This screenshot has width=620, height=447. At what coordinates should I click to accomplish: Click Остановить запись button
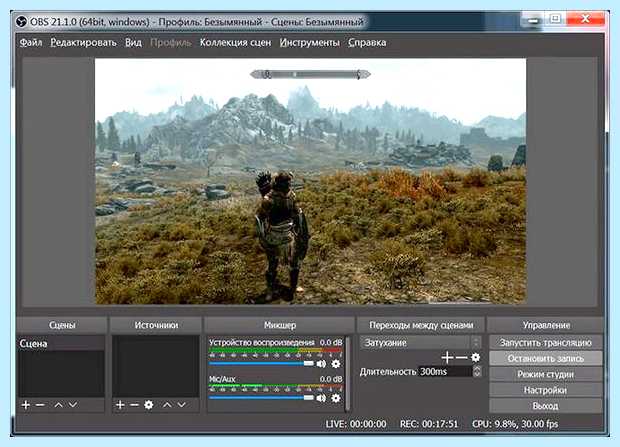[x=546, y=358]
